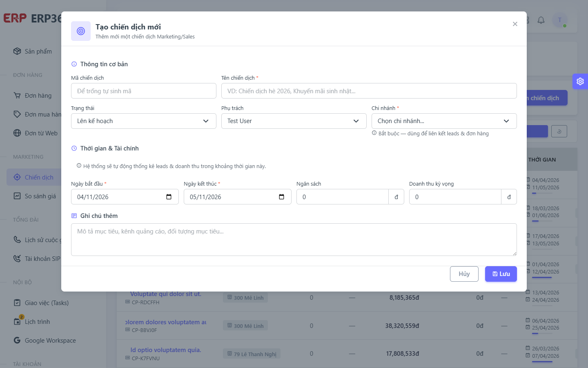Click the ERP logo in the sidebar
The image size is (588, 368).
[15, 18]
